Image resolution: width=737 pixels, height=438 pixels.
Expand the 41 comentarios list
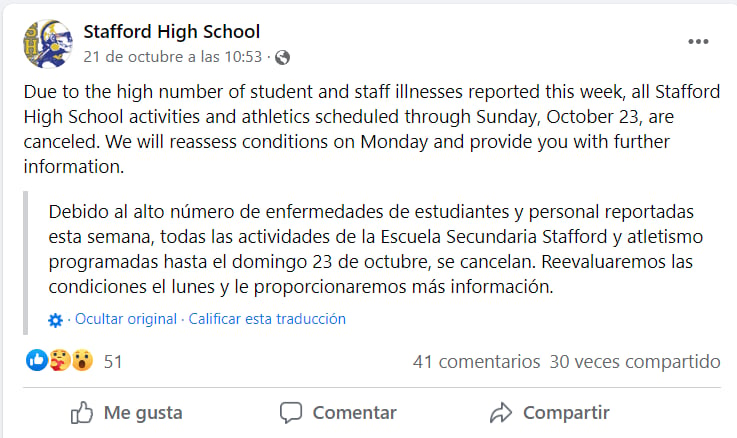tap(477, 362)
